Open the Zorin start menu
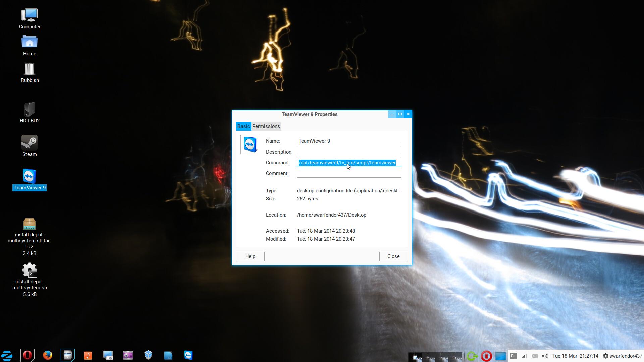Image resolution: width=644 pixels, height=362 pixels. pos(7,355)
